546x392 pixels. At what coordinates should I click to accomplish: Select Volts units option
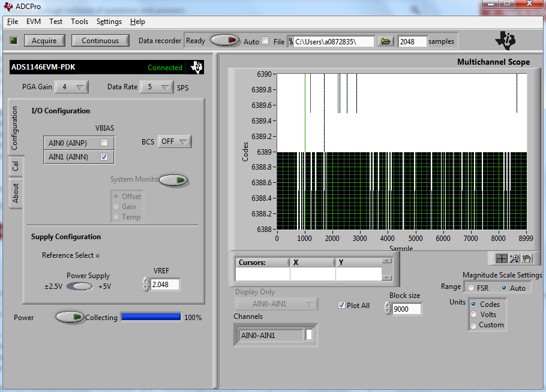tap(473, 315)
